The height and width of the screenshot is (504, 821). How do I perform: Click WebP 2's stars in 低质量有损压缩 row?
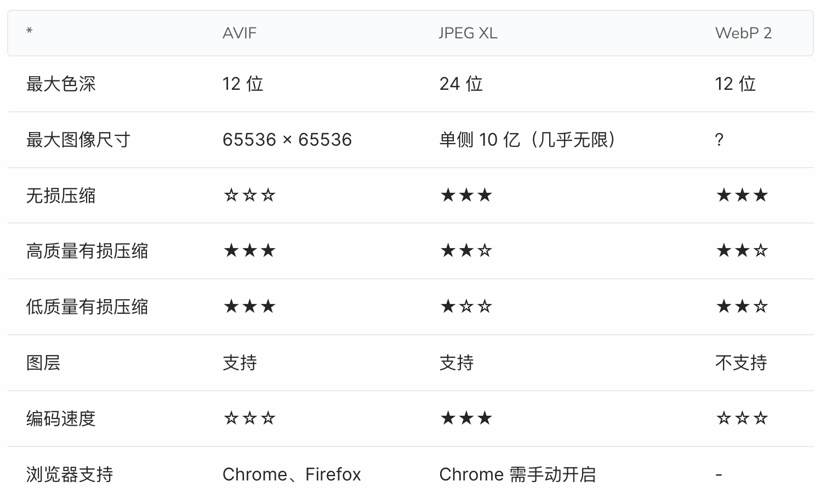(x=742, y=307)
